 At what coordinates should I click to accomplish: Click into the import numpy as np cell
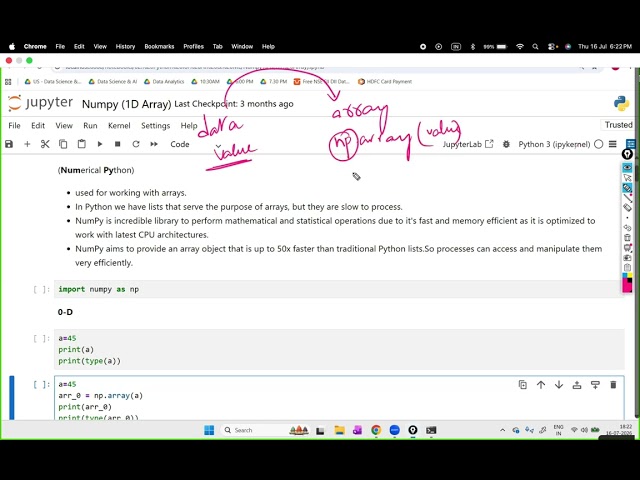(339, 289)
